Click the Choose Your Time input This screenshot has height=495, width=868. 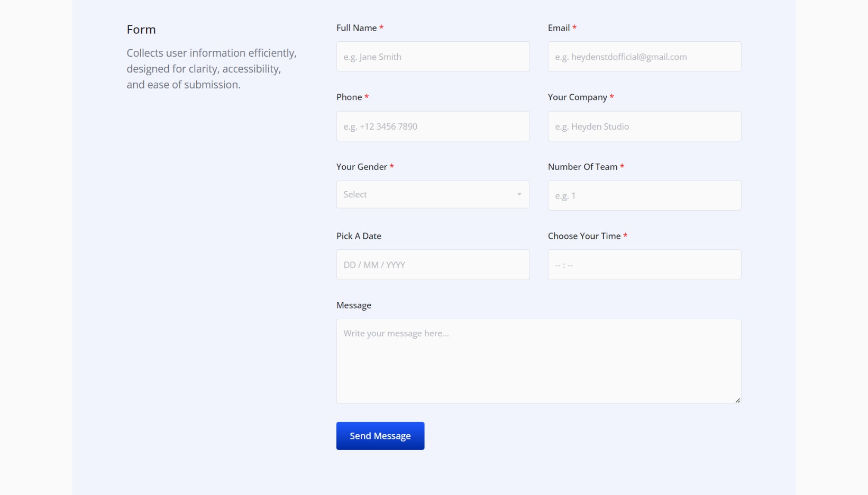click(644, 265)
